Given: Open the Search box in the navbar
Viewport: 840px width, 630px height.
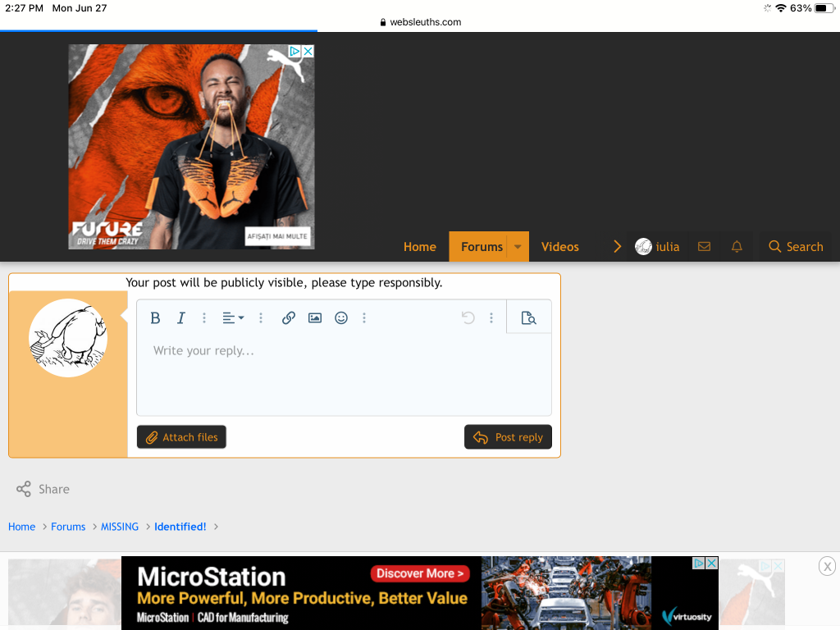Looking at the screenshot, I should 795,247.
